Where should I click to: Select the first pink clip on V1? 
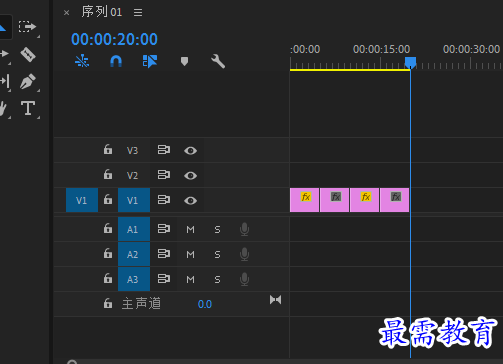[x=304, y=200]
